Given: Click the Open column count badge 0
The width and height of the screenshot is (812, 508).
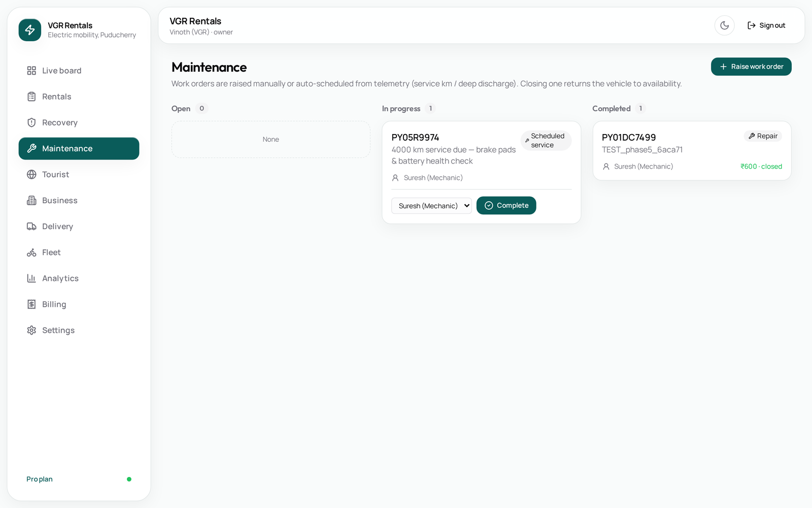Looking at the screenshot, I should tap(201, 108).
